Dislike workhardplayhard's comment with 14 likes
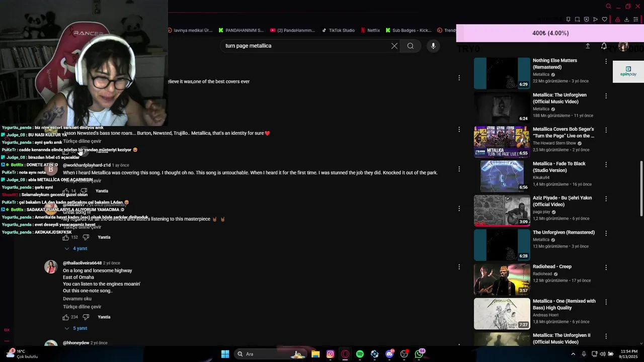Screen dimensions: 644x362 tap(84, 191)
